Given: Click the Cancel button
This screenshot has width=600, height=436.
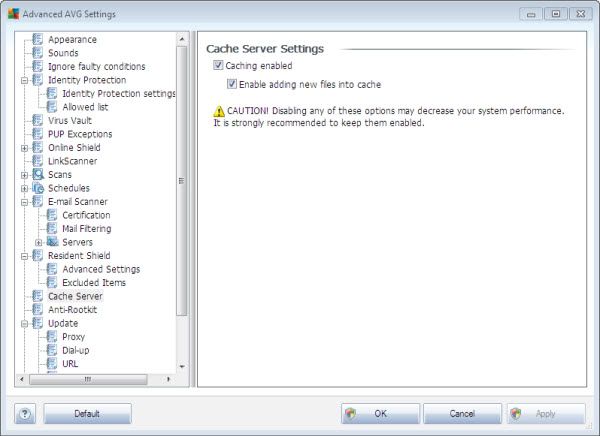Looking at the screenshot, I should point(462,413).
